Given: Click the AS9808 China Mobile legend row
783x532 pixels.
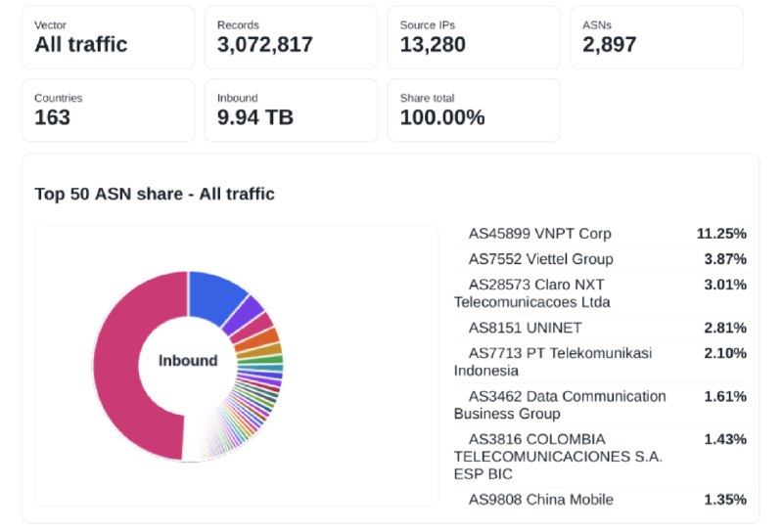Looking at the screenshot, I should 600,500.
